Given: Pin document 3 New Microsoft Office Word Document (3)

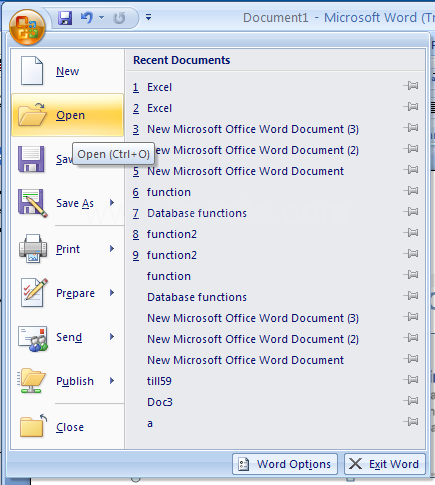Looking at the screenshot, I should (411, 128).
